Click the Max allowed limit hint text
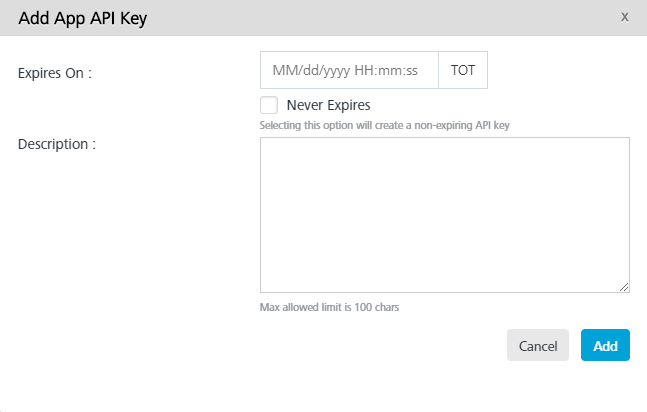647x412 pixels. coord(329,307)
